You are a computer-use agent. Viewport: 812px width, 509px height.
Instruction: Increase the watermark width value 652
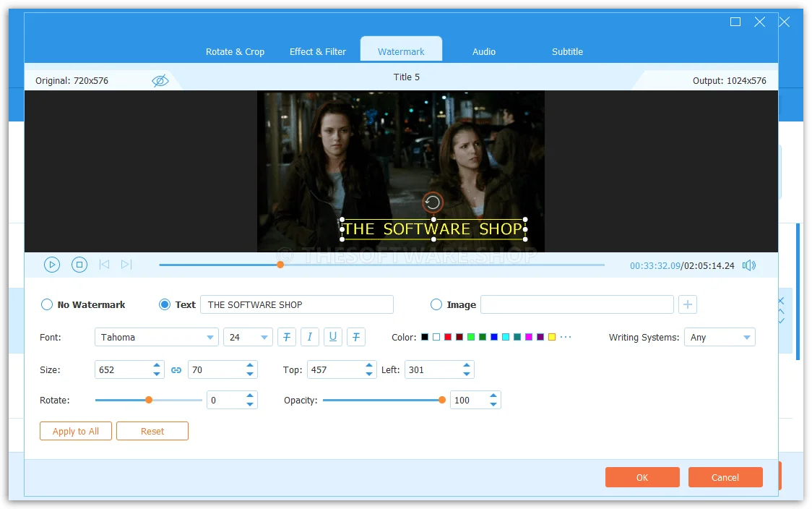(x=157, y=365)
